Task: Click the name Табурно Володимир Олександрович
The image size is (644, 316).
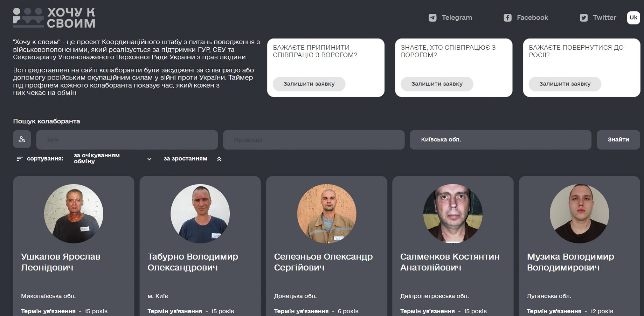Action: (x=193, y=262)
